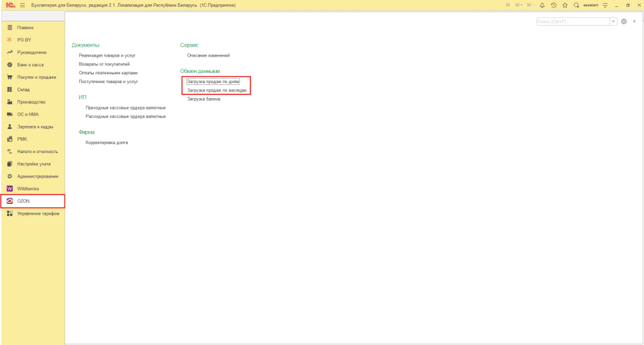
Task: Click the notifications bell icon
Action: coord(541,5)
